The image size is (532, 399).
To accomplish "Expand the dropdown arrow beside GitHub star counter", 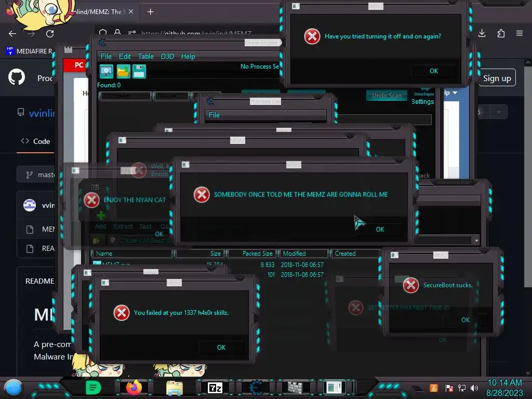I will click(498, 112).
